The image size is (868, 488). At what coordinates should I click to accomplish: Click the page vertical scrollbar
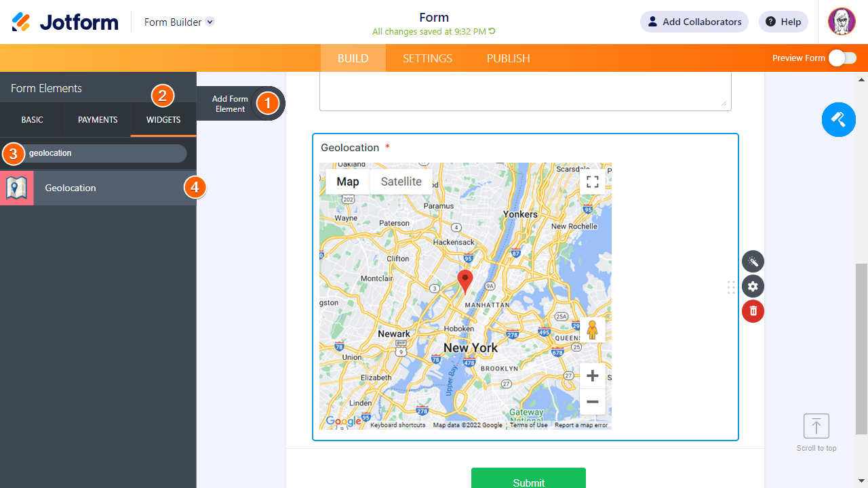coord(861,349)
